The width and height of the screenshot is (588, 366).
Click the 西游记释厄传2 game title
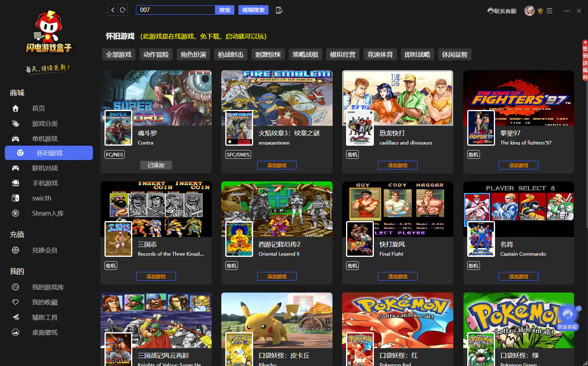[280, 245]
